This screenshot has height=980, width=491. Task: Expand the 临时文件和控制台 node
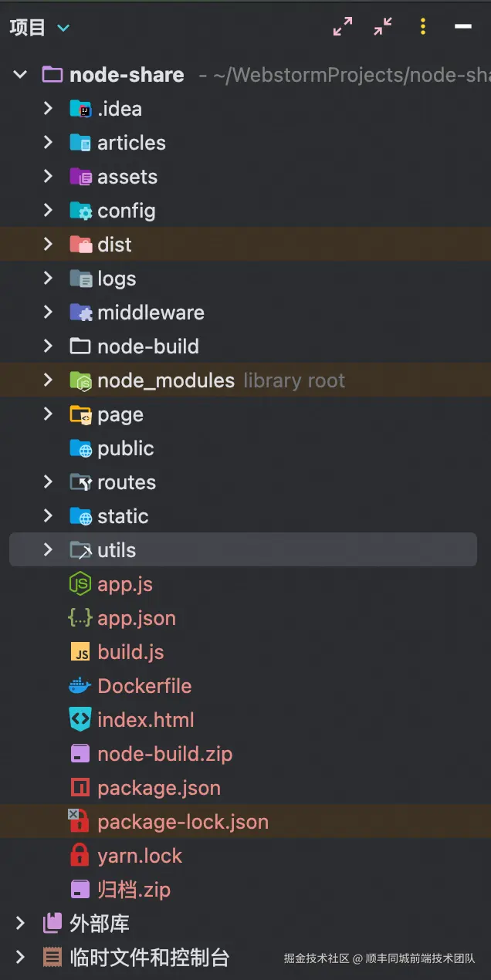(x=20, y=958)
